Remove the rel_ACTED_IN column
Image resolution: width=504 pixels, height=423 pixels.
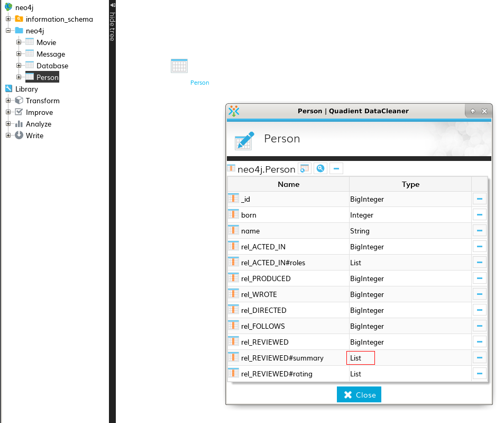pos(480,246)
